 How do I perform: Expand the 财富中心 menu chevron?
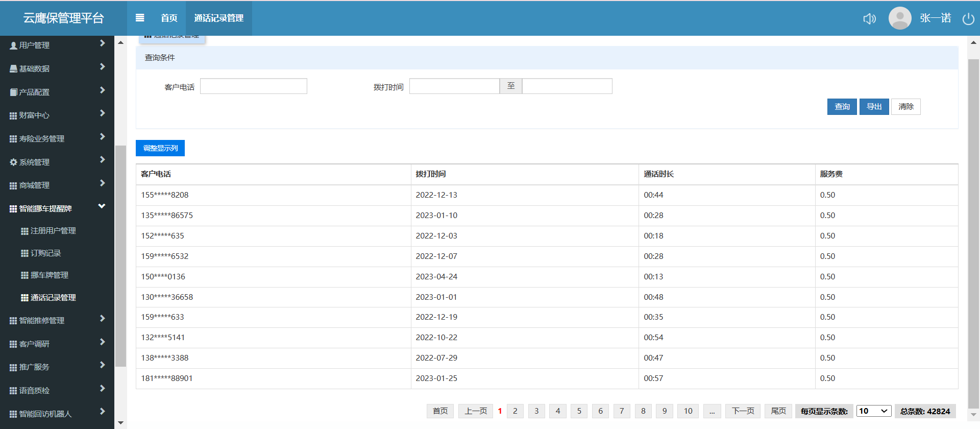[x=102, y=113]
